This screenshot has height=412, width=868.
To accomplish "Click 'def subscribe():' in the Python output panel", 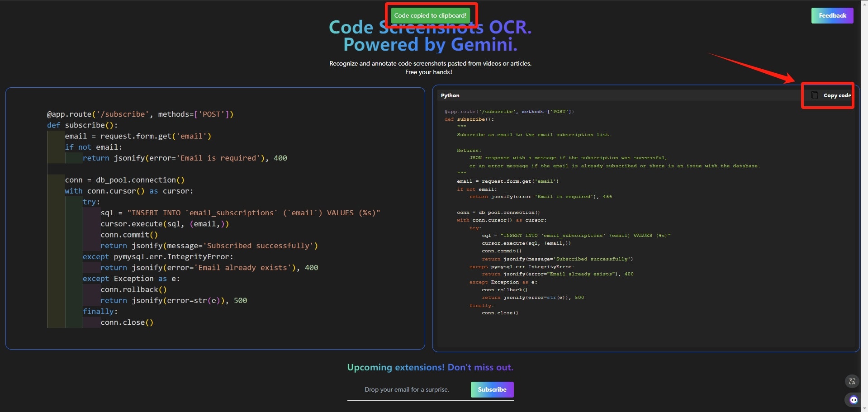I will point(469,119).
